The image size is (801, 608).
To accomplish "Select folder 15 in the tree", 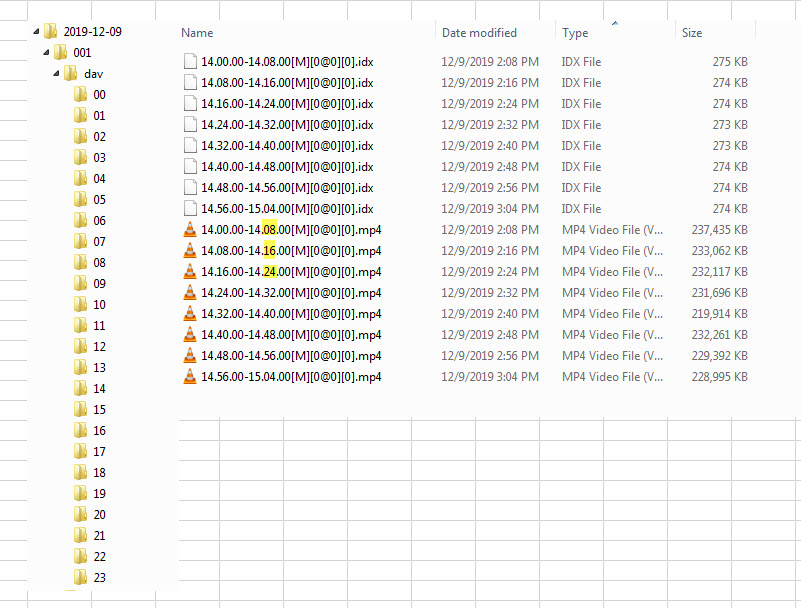I will [99, 410].
